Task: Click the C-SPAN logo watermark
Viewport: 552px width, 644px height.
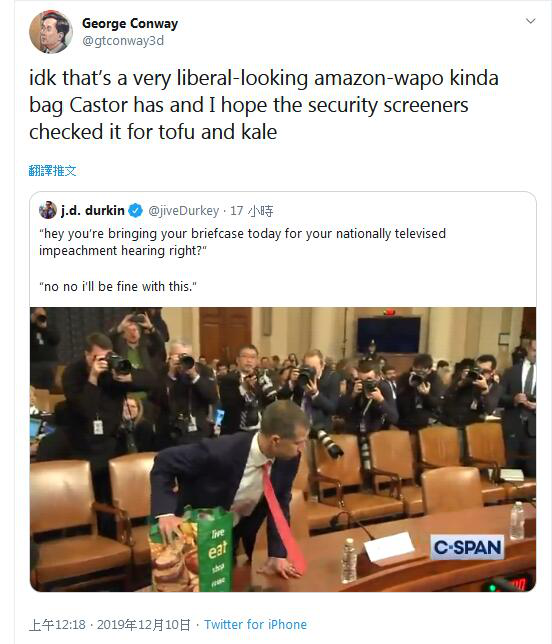Action: point(467,547)
